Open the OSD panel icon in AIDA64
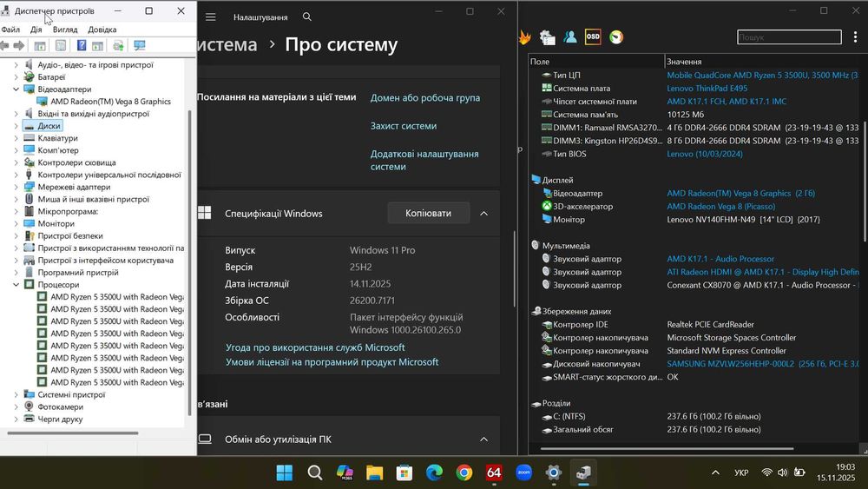Viewport: 868px width, 489px height. tap(593, 37)
